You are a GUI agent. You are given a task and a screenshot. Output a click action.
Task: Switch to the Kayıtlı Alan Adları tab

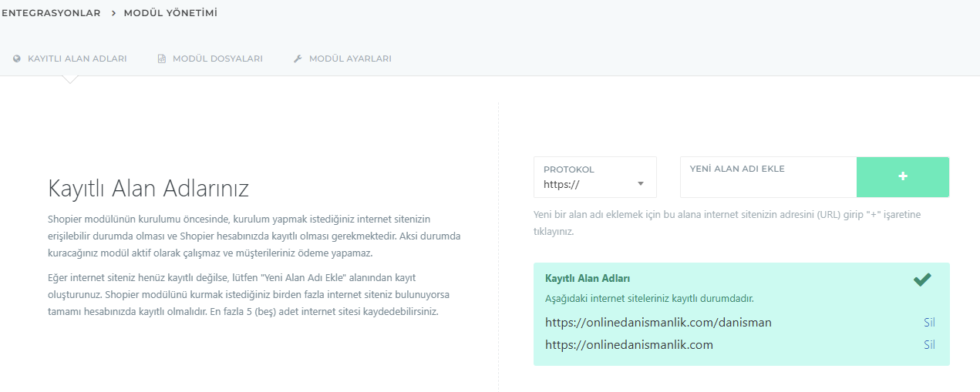(x=77, y=59)
